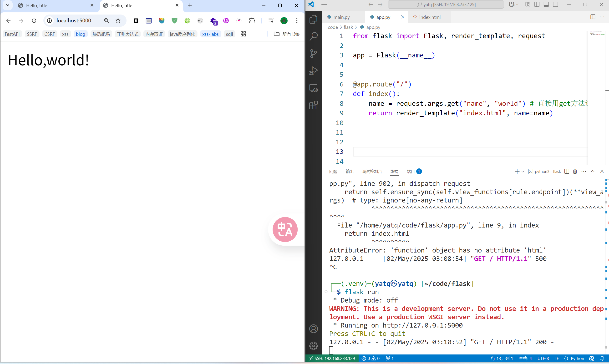Split the editor right
The image size is (609, 364).
point(593,17)
